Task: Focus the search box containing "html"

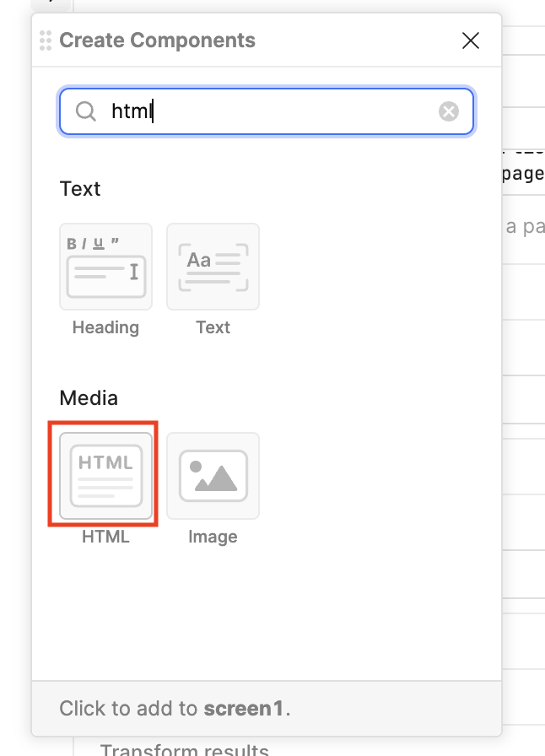Action: 270,111
